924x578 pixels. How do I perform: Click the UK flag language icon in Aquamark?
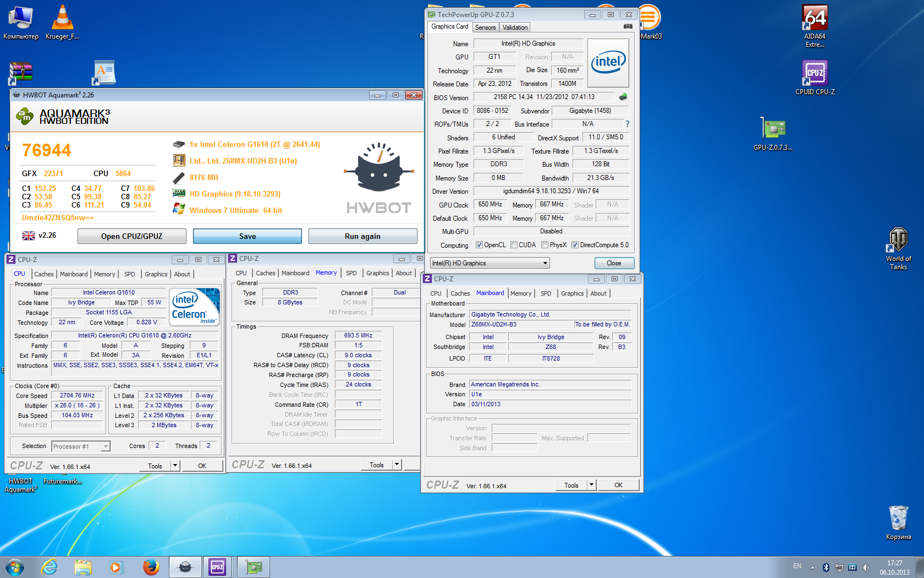click(29, 236)
